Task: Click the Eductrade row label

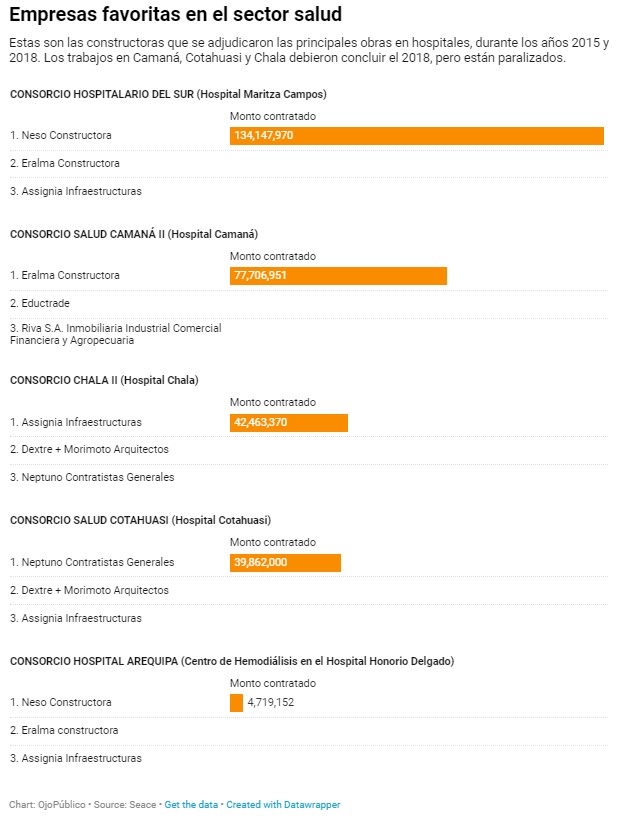Action: point(40,303)
